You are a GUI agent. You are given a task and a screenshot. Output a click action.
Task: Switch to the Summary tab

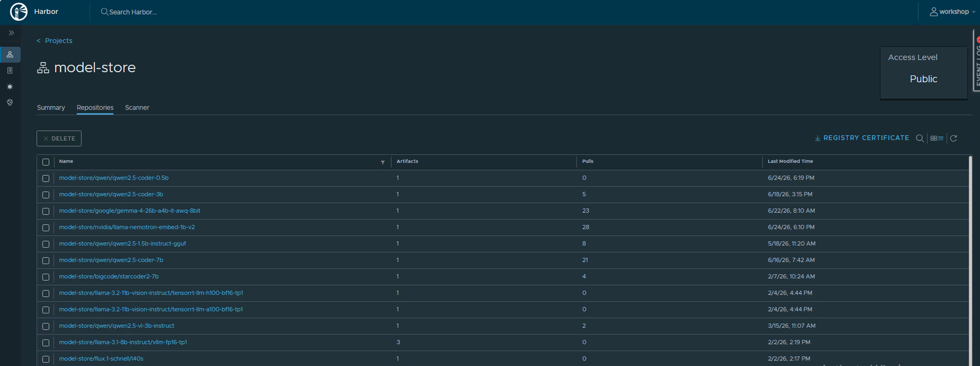[51, 107]
